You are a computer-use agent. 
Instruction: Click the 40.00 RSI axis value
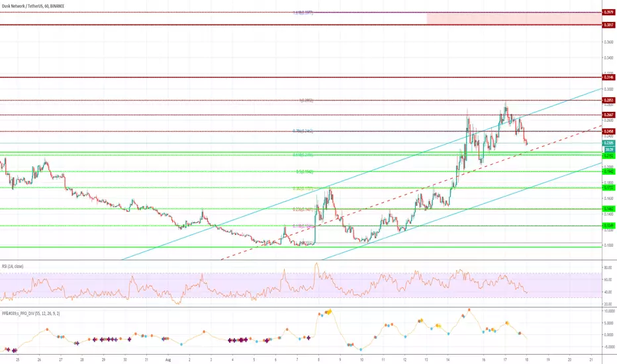(x=608, y=292)
